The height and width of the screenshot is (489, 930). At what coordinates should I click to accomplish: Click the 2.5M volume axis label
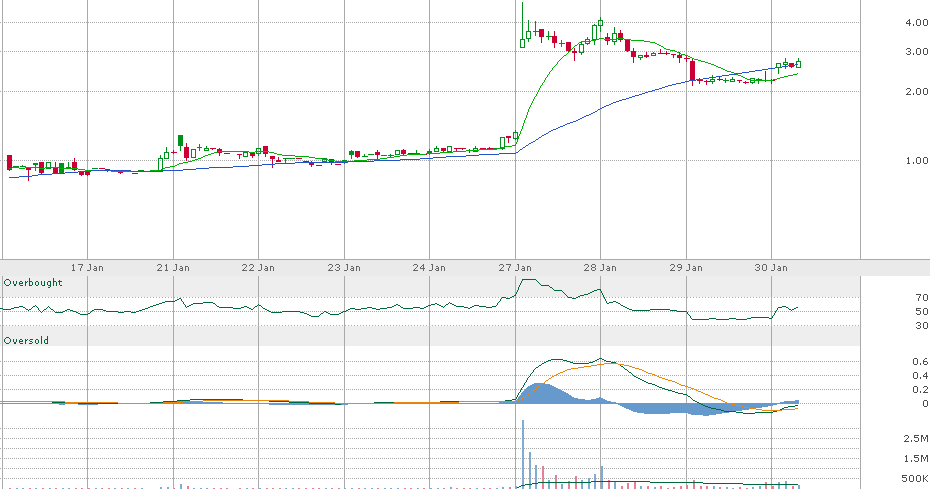[916, 439]
